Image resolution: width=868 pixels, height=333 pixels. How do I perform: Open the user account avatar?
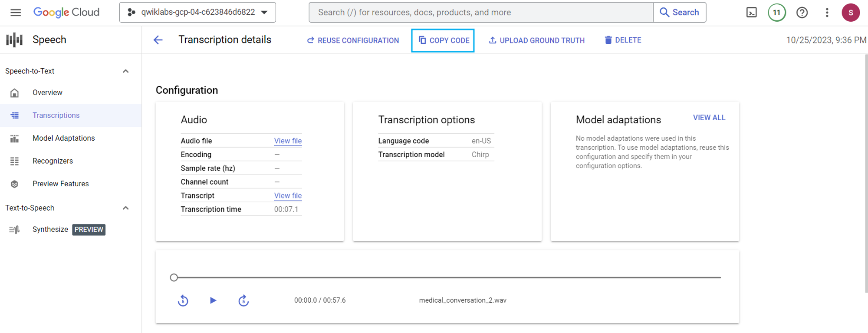[x=851, y=12]
